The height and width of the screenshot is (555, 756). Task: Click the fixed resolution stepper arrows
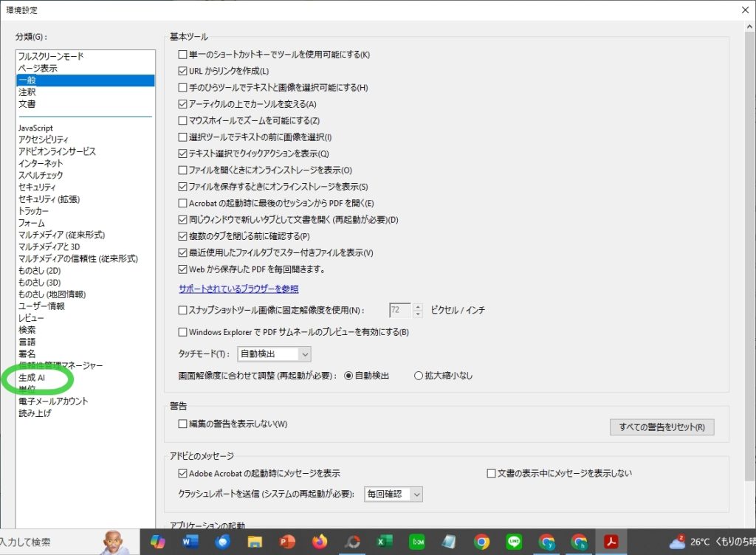pos(418,311)
